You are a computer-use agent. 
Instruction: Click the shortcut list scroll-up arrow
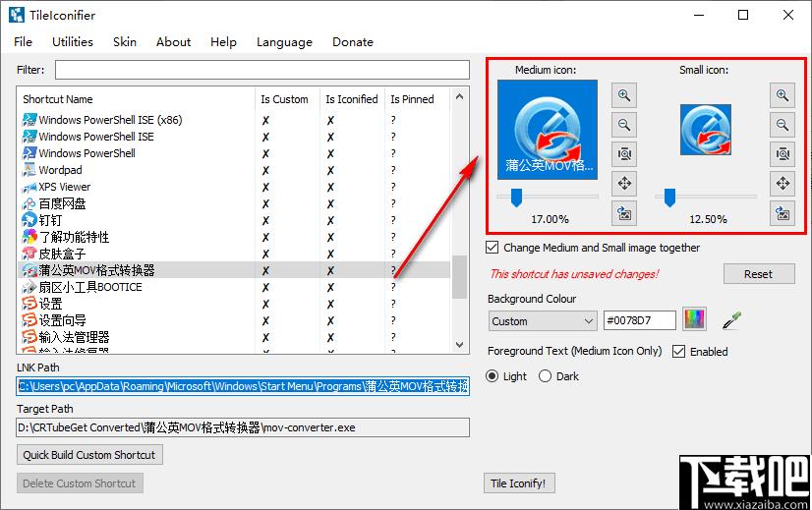pyautogui.click(x=459, y=97)
